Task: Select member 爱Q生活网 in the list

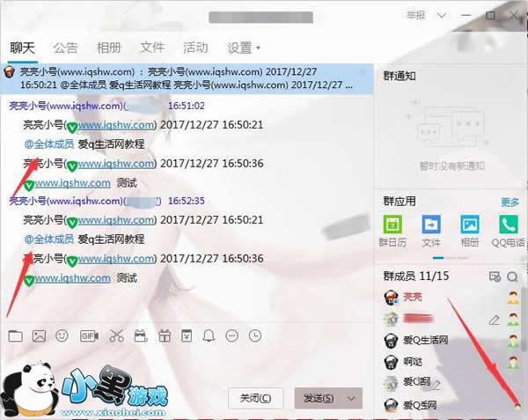Action: point(426,341)
